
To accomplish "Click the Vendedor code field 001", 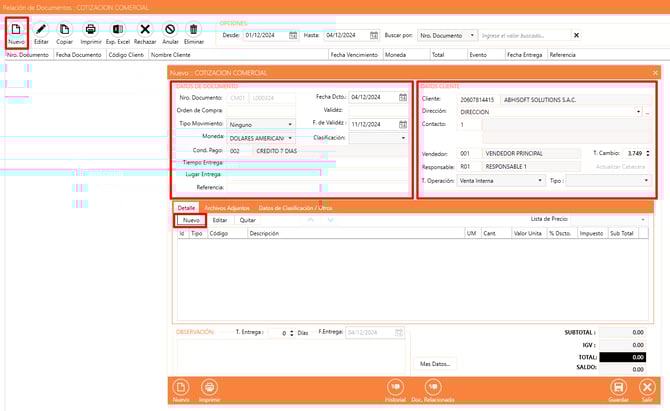I will pyautogui.click(x=468, y=153).
